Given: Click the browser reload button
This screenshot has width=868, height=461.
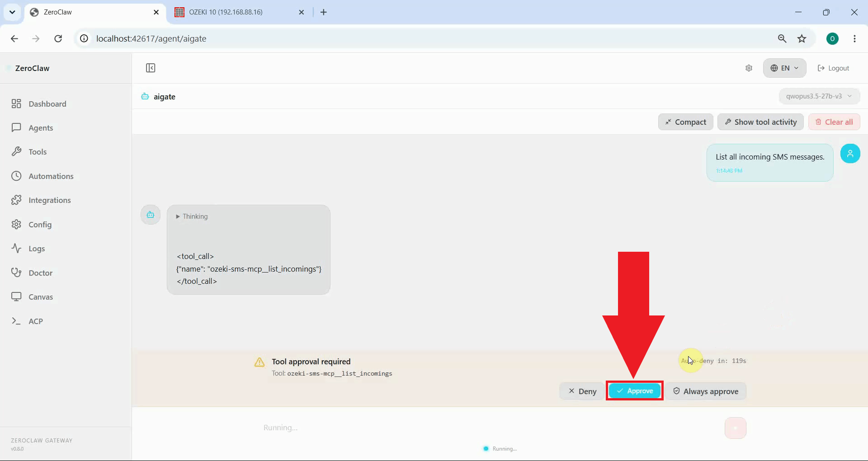Looking at the screenshot, I should [x=58, y=39].
